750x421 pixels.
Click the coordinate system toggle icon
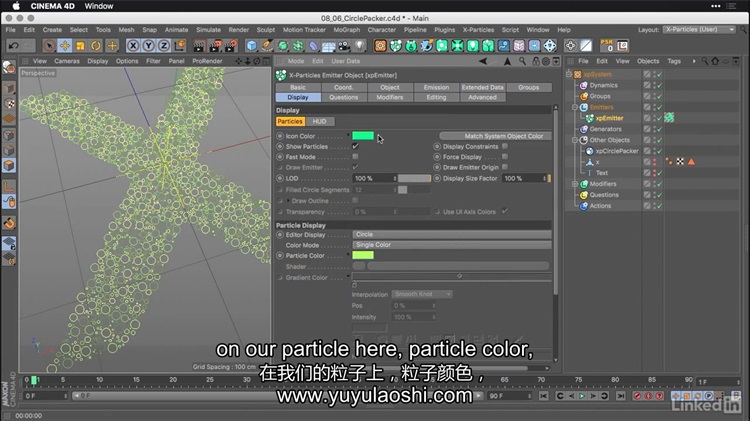(180, 46)
